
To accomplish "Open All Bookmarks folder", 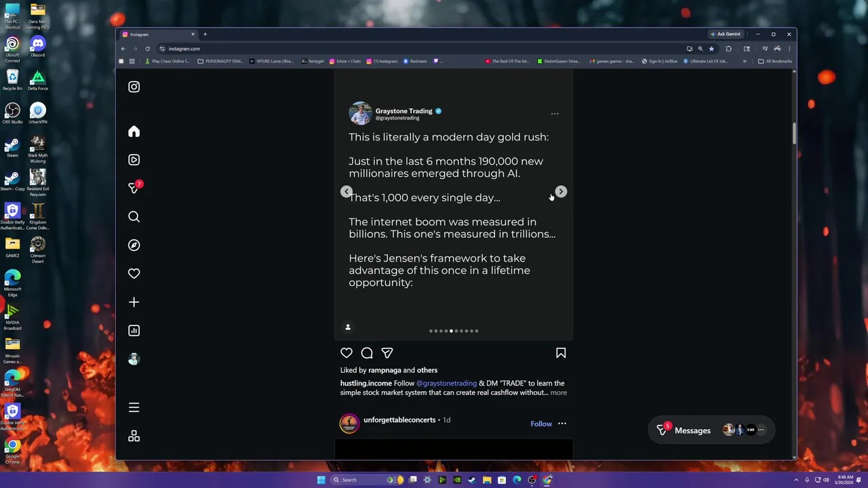I will [775, 61].
